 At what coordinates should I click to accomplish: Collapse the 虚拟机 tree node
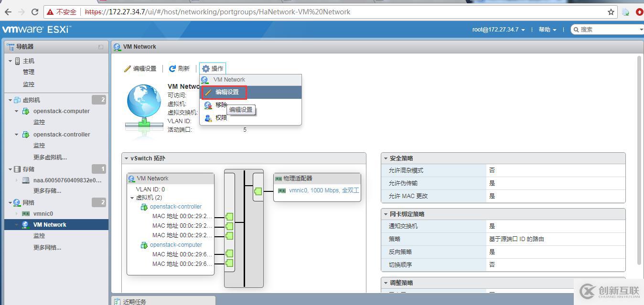click(10, 100)
